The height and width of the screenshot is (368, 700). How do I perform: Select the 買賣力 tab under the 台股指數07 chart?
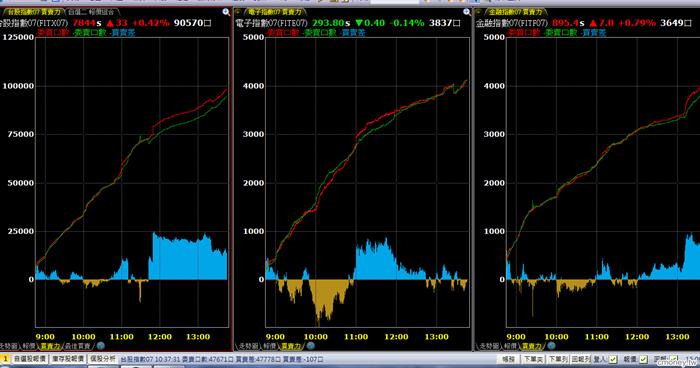(50, 346)
